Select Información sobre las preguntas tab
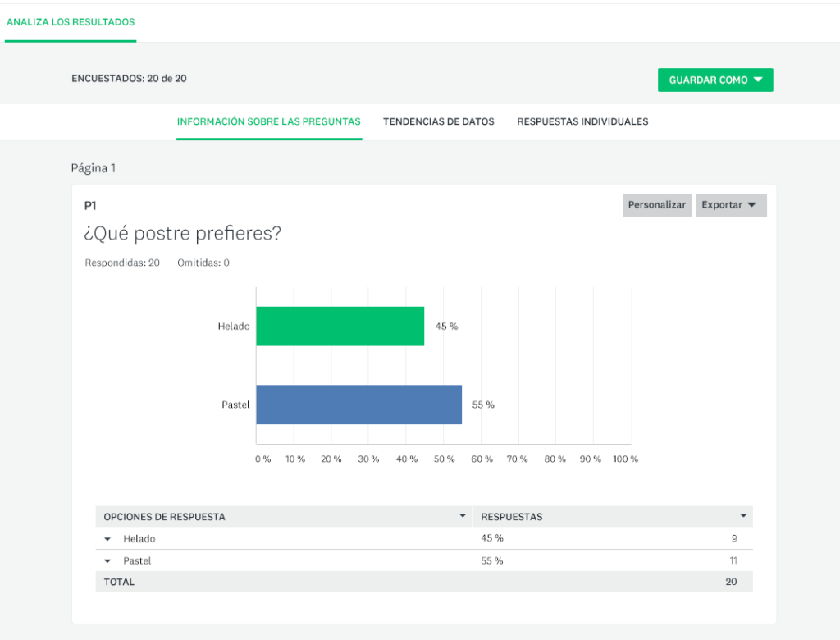The image size is (840, 640). (x=269, y=121)
